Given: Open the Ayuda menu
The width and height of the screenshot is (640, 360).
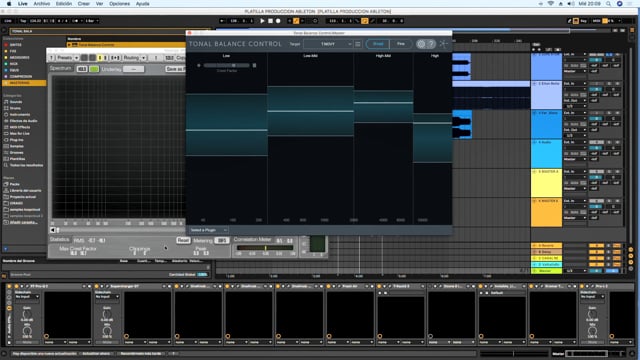Looking at the screenshot, I should click(x=142, y=4).
